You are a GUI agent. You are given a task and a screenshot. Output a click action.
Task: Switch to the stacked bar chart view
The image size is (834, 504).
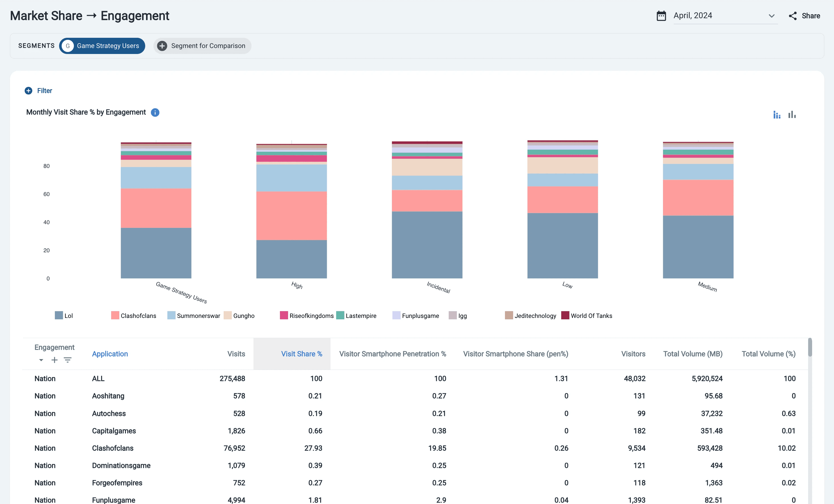coord(777,115)
